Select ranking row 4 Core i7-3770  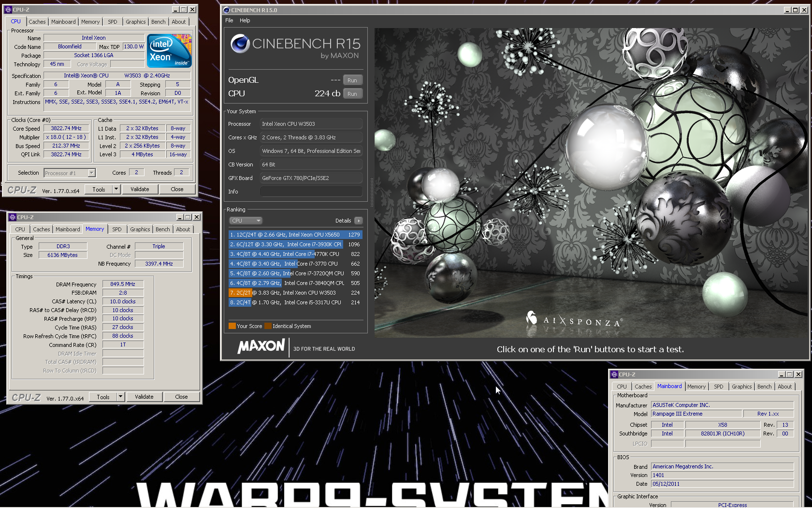coord(295,264)
